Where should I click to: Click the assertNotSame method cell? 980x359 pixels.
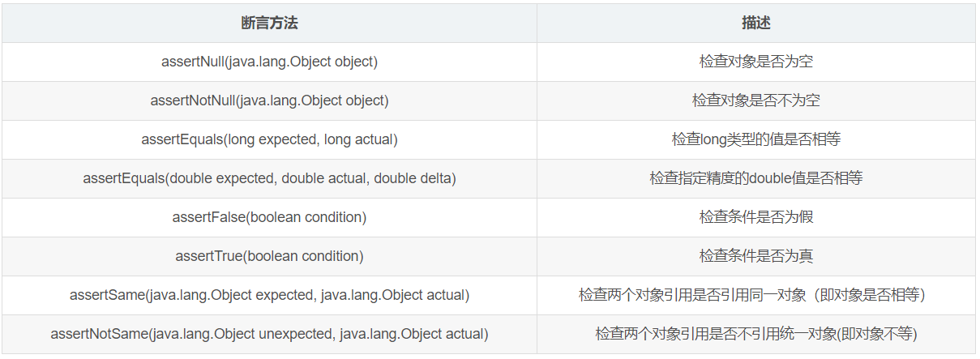coord(269,334)
